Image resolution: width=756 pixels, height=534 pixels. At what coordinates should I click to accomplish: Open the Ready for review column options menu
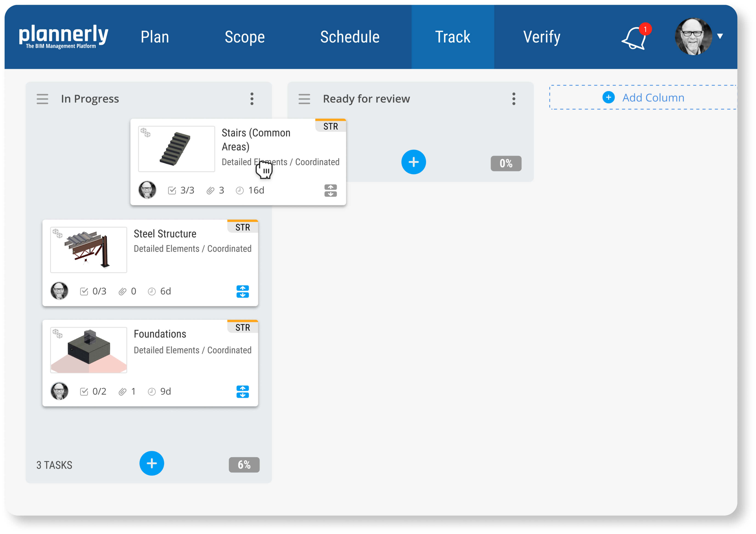coord(514,99)
